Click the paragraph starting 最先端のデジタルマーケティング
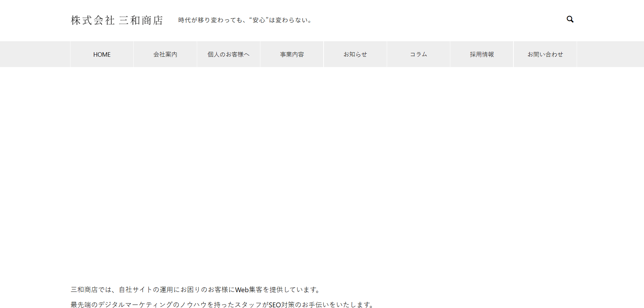 [222, 305]
